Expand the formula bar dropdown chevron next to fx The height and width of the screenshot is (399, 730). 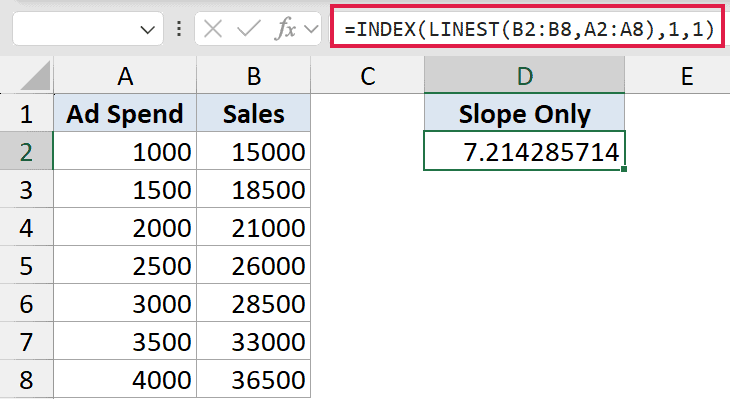point(311,30)
